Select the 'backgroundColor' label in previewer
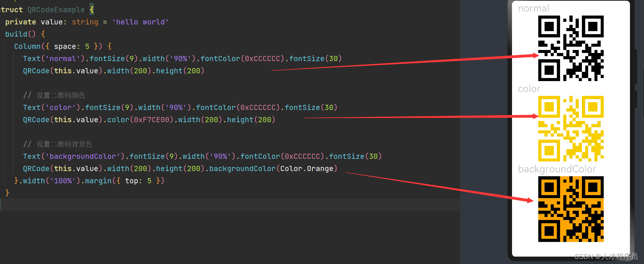Screen dimensions: 644x264 click(x=557, y=169)
